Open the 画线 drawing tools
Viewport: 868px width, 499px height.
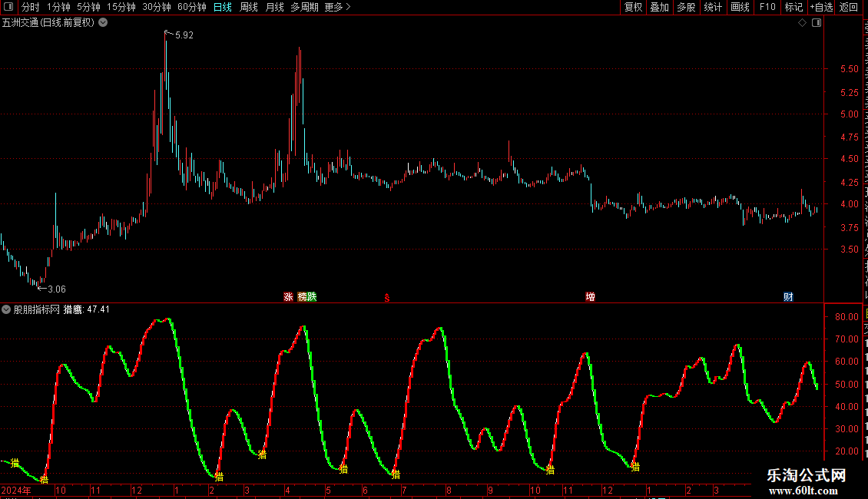click(x=740, y=7)
